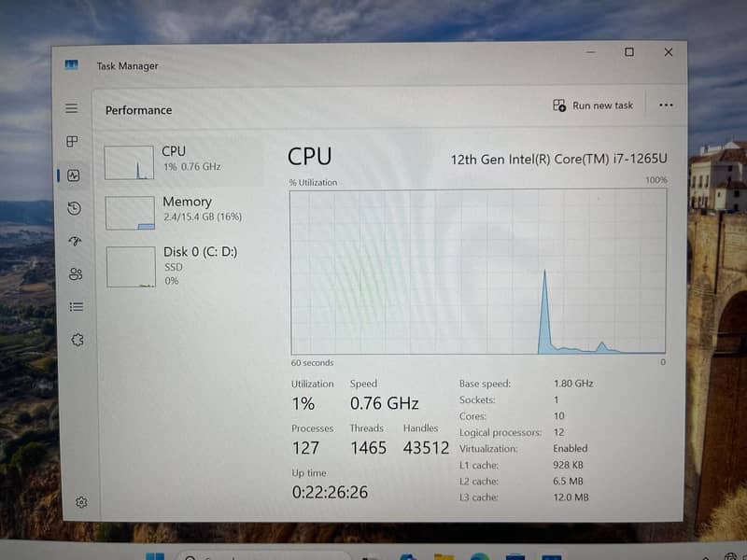Viewport: 747px width, 560px height.
Task: Click the Processes count 127
Action: pyautogui.click(x=305, y=448)
